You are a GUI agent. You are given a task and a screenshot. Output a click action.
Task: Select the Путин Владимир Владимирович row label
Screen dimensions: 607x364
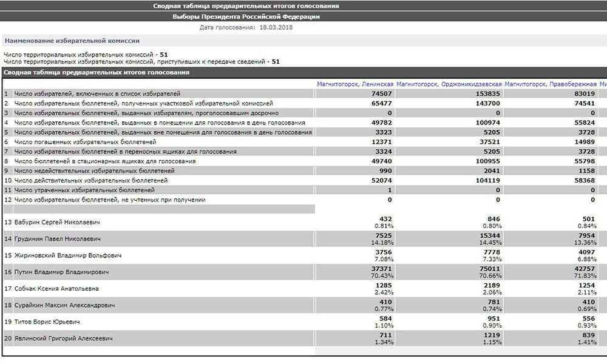pyautogui.click(x=57, y=272)
